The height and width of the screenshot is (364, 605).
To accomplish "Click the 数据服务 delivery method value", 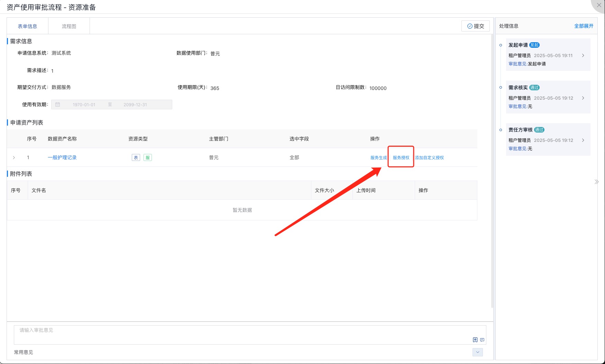I will click(x=61, y=87).
